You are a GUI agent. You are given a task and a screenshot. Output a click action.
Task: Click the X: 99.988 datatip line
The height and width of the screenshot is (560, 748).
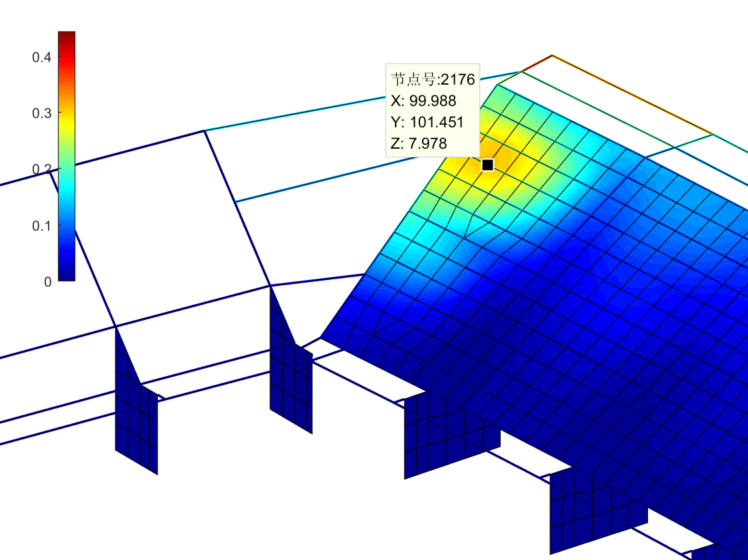423,101
